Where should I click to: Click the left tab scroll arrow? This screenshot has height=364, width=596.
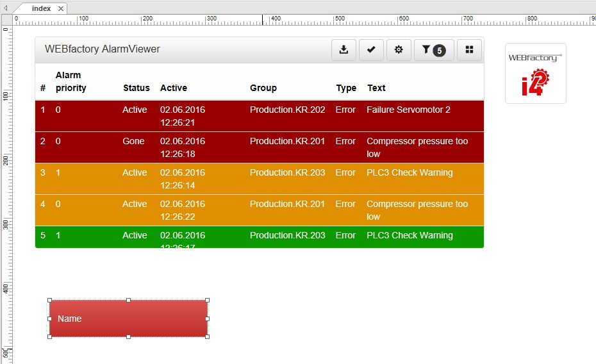tap(6, 8)
